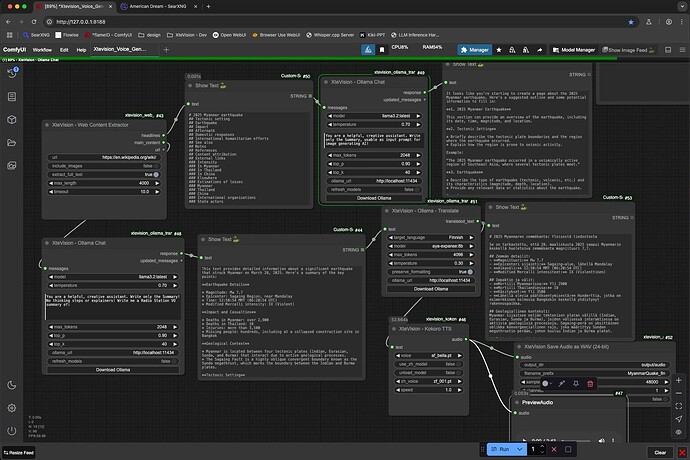Viewport: 690px width, 460px height.
Task: Click the bookmark icon beside CPU stats
Action: coord(382,50)
